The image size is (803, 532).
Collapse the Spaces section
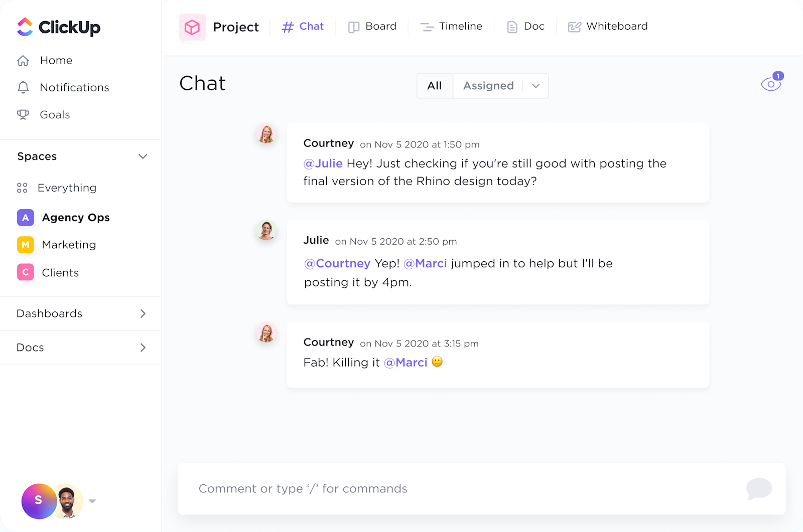coord(143,156)
